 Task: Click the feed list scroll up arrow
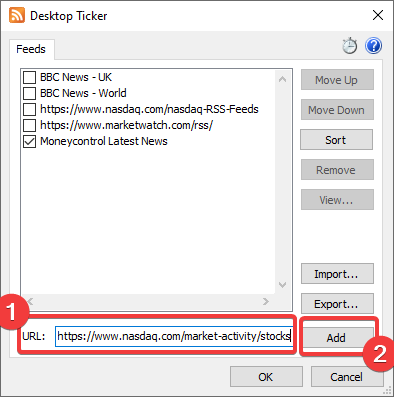coord(283,79)
